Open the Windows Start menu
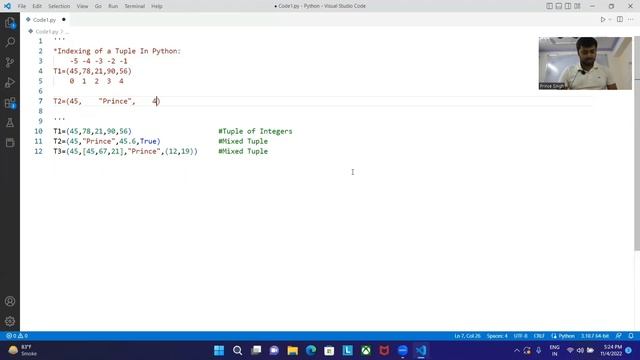This screenshot has width=640, height=360. click(x=219, y=351)
